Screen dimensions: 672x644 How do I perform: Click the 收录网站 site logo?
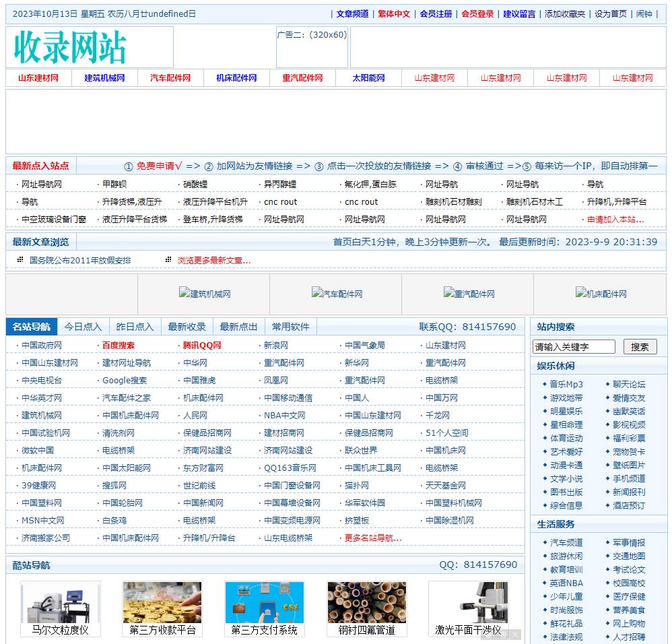[70, 47]
